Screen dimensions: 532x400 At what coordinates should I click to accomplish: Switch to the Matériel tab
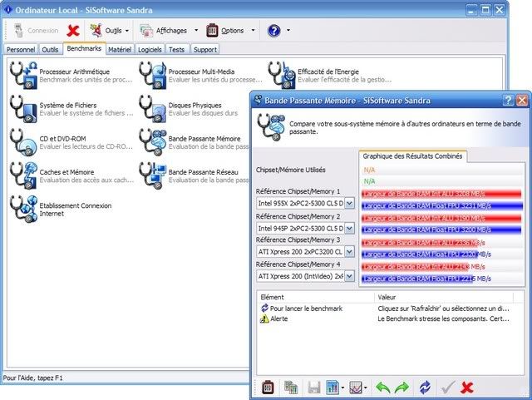[120, 50]
